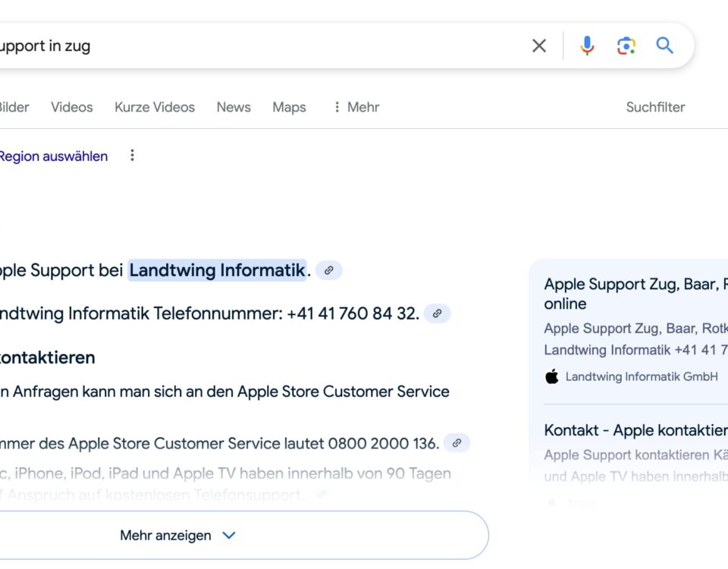728x569 pixels.
Task: Open the source link icon after Landtwing Informatik
Action: point(328,270)
